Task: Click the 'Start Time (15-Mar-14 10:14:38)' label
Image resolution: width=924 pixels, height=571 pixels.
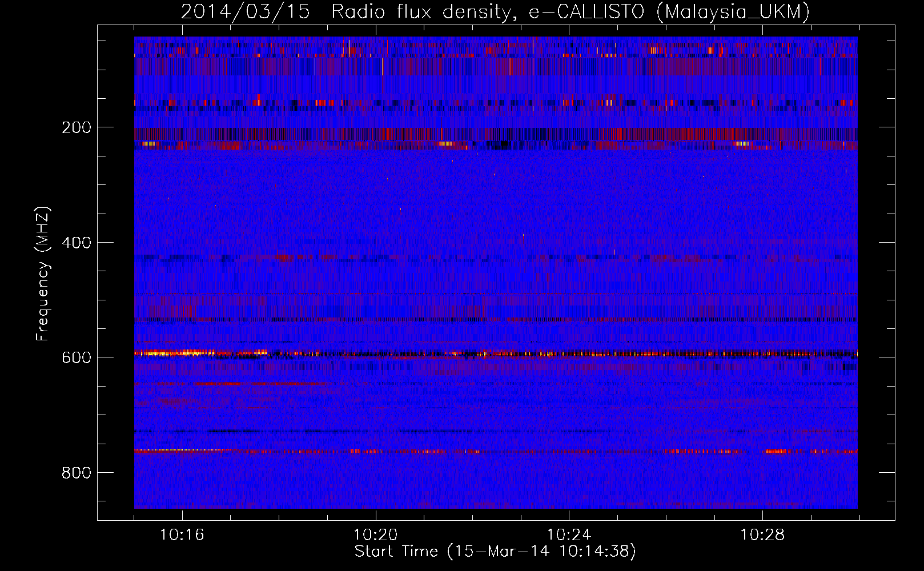Action: (x=495, y=552)
